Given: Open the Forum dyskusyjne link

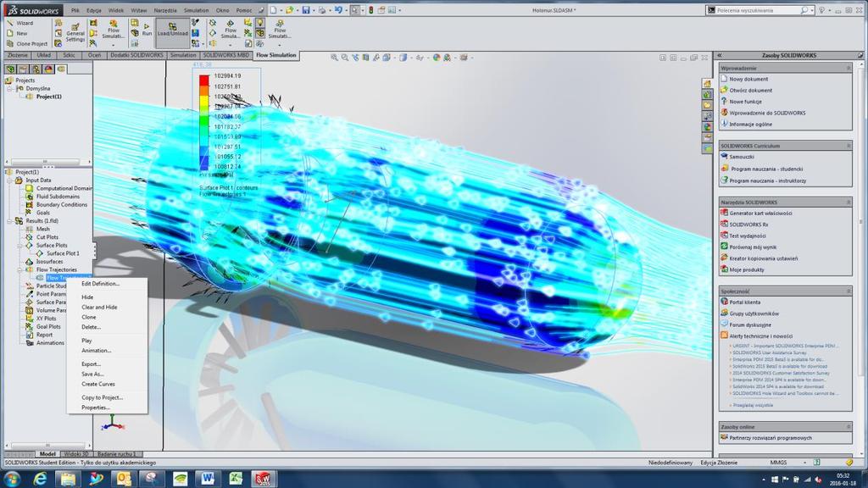Looking at the screenshot, I should pos(750,325).
